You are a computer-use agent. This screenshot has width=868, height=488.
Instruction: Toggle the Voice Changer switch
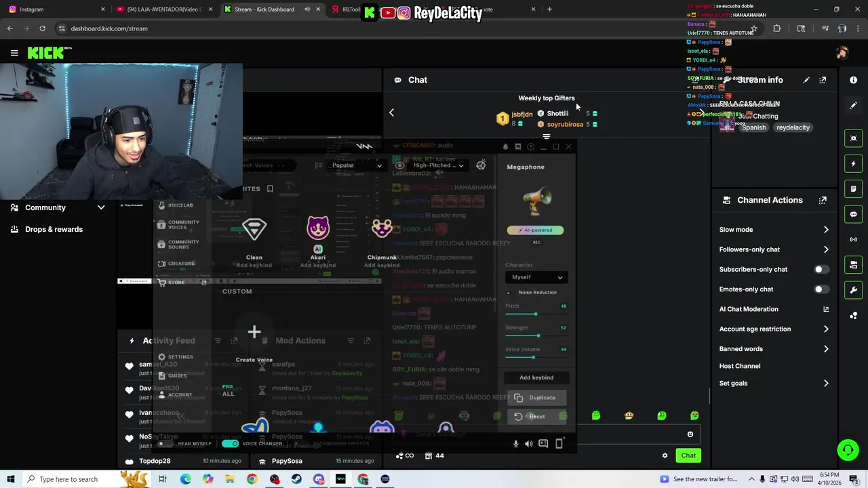pyautogui.click(x=230, y=444)
